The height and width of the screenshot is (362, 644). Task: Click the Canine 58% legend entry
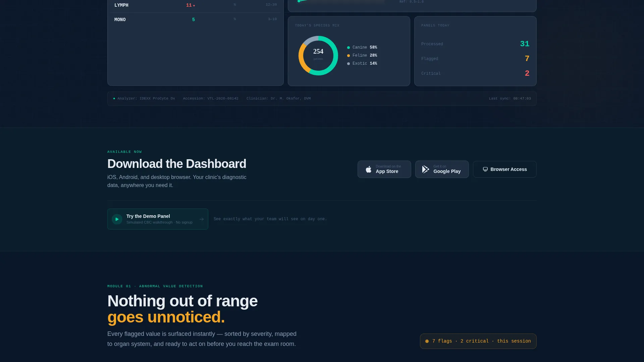point(362,48)
